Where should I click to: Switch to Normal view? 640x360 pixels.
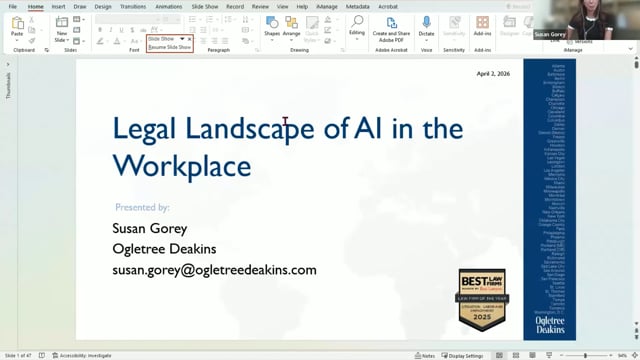(499, 356)
